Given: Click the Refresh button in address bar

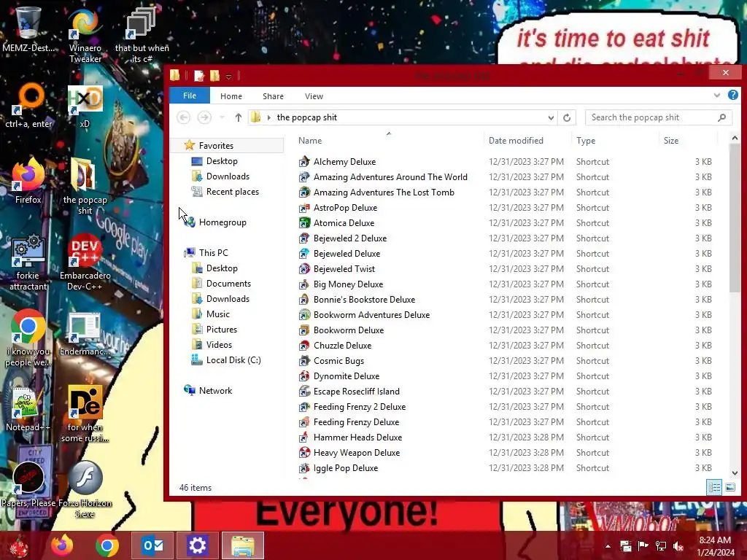Looking at the screenshot, I should click(x=566, y=117).
